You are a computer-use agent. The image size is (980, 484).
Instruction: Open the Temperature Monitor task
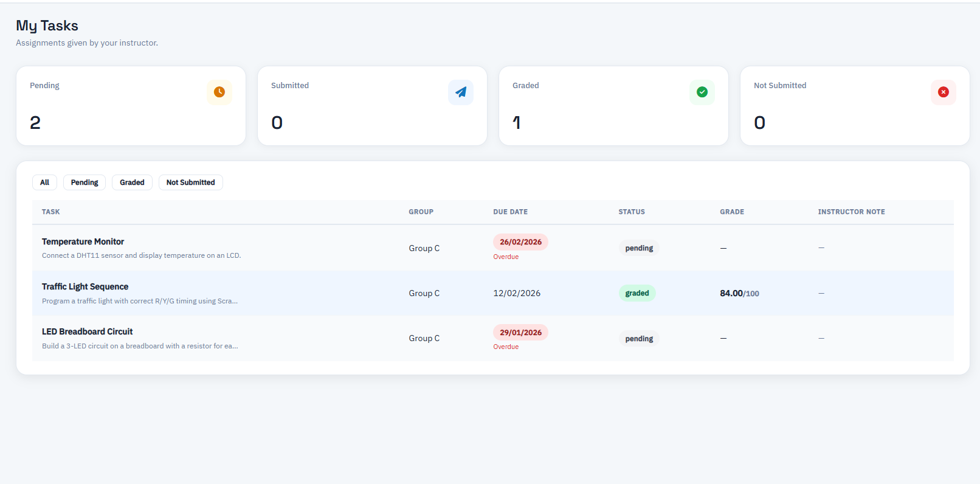[83, 241]
